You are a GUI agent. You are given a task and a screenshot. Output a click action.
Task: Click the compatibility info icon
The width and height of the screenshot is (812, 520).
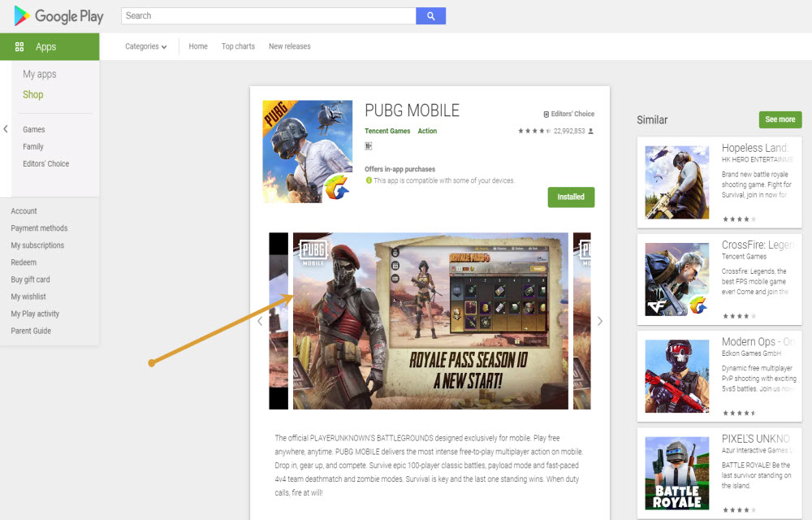[369, 180]
